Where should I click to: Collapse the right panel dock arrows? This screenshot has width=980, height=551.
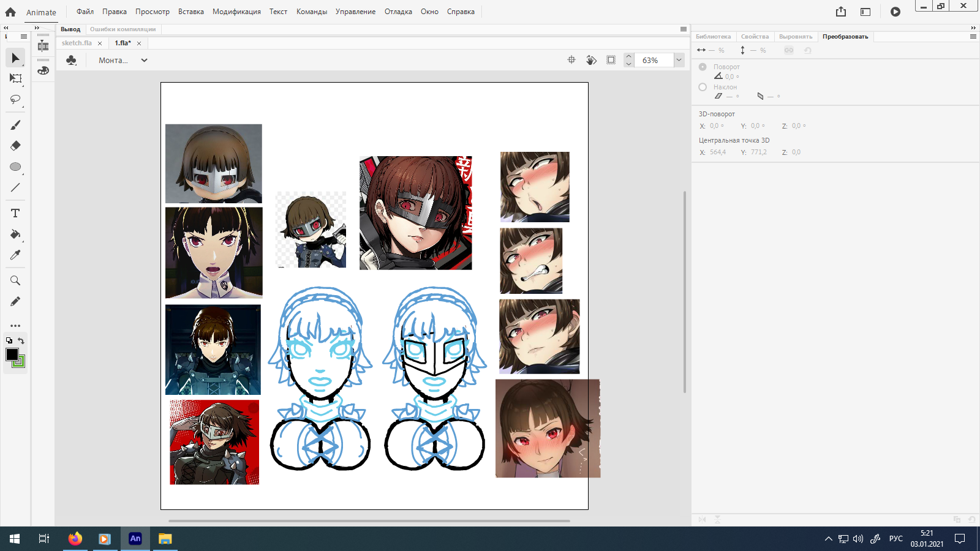pyautogui.click(x=973, y=28)
